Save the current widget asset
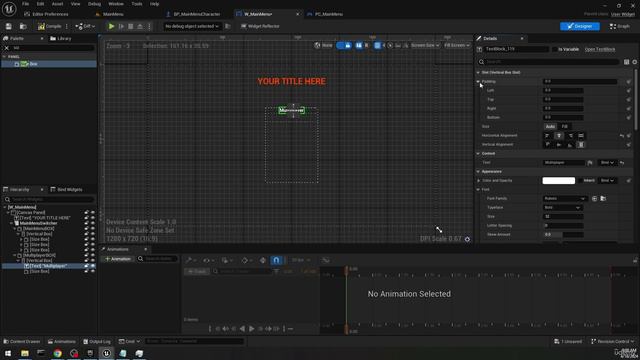Viewport: 640px width, 360px height. coord(9,26)
